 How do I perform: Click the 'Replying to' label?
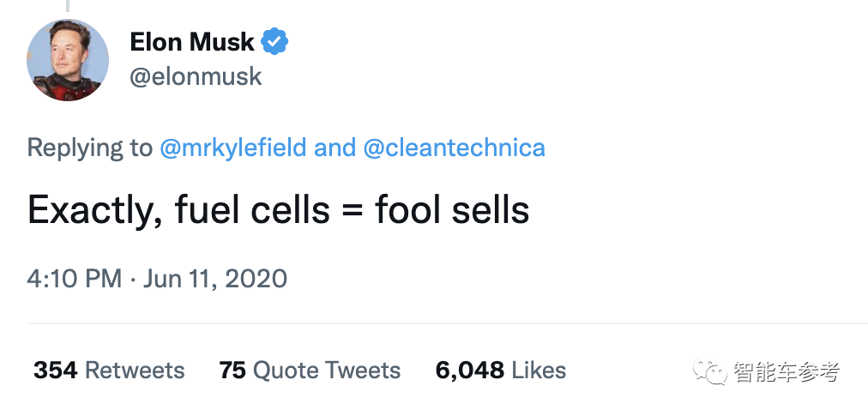pos(89,148)
